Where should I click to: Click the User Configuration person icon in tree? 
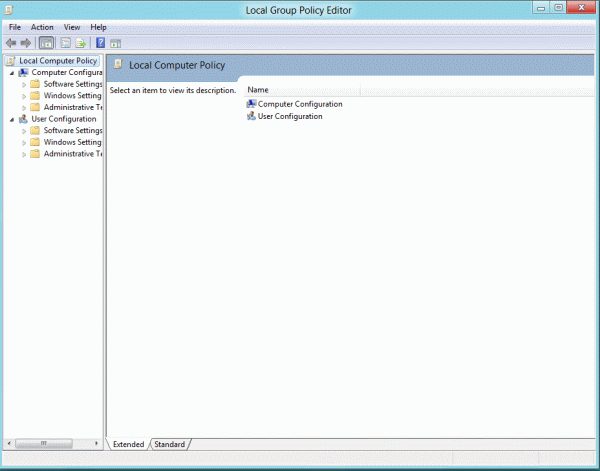23,119
